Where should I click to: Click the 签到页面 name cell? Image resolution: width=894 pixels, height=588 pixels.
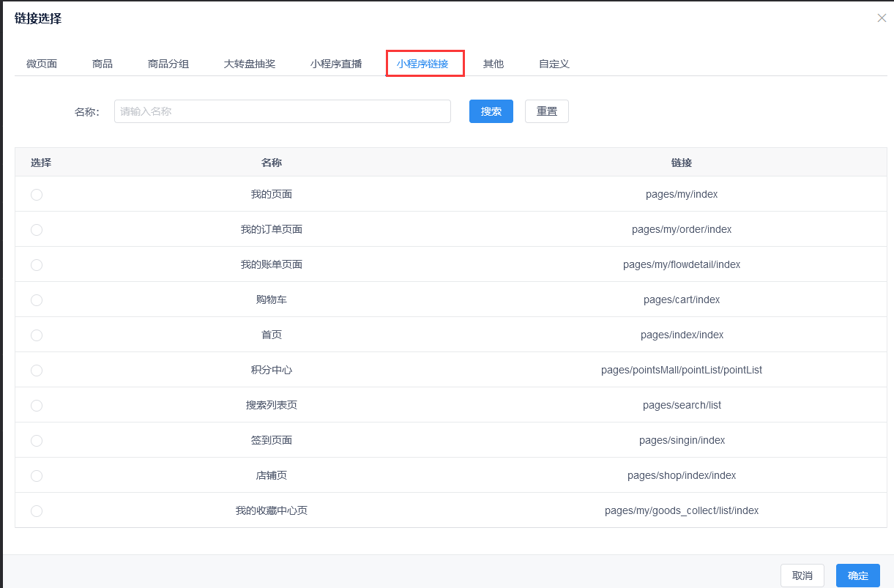(x=272, y=440)
